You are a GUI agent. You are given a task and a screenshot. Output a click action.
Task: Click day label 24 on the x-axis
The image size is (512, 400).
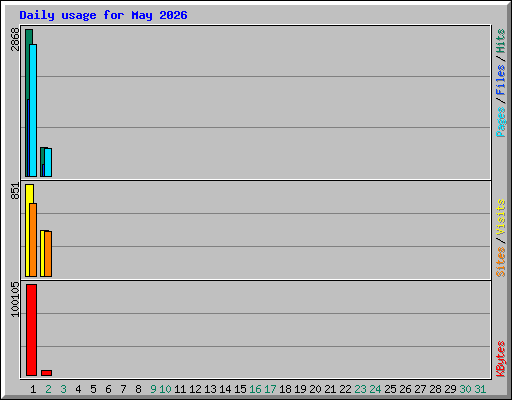click(x=375, y=389)
